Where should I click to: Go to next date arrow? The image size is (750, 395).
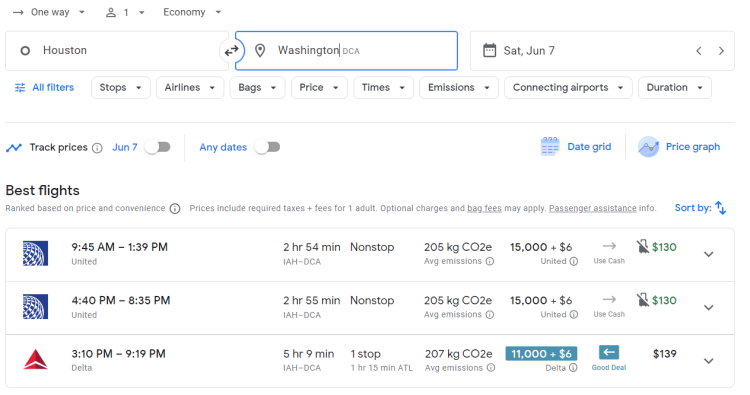tap(721, 51)
